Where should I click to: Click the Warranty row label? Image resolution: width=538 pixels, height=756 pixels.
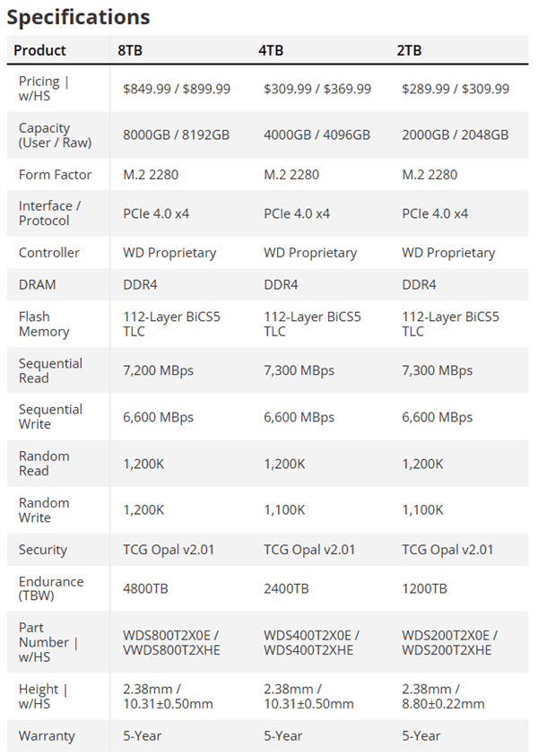coord(47,735)
